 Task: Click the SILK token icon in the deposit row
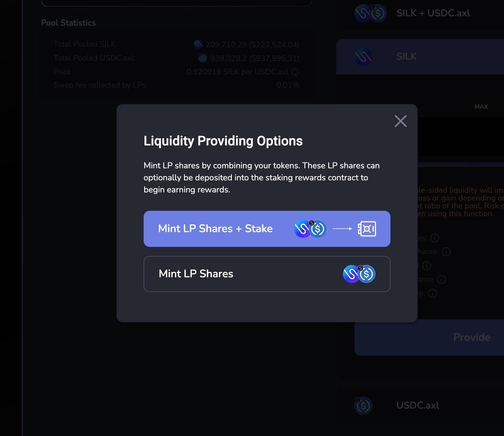[363, 57]
